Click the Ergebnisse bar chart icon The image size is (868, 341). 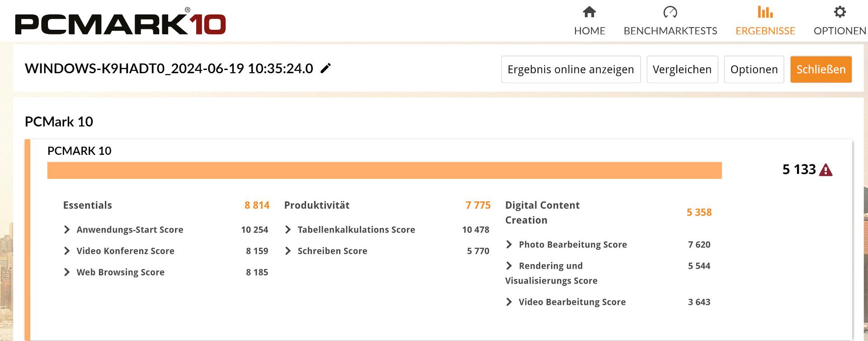tap(765, 12)
